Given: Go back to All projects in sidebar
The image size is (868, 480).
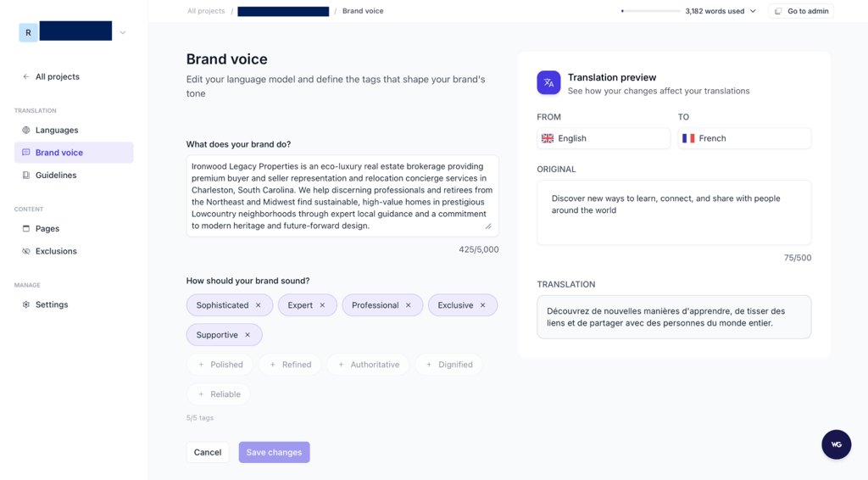Looking at the screenshot, I should coord(58,77).
